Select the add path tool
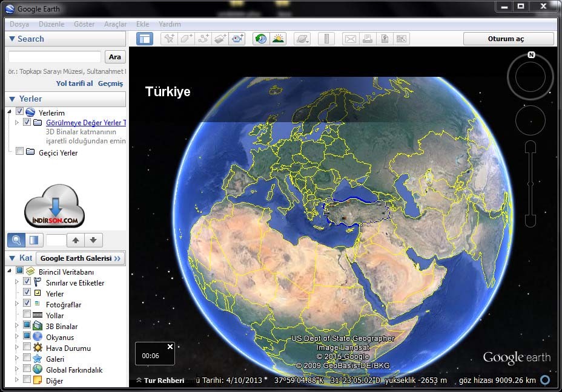The image size is (562, 392). (x=203, y=39)
